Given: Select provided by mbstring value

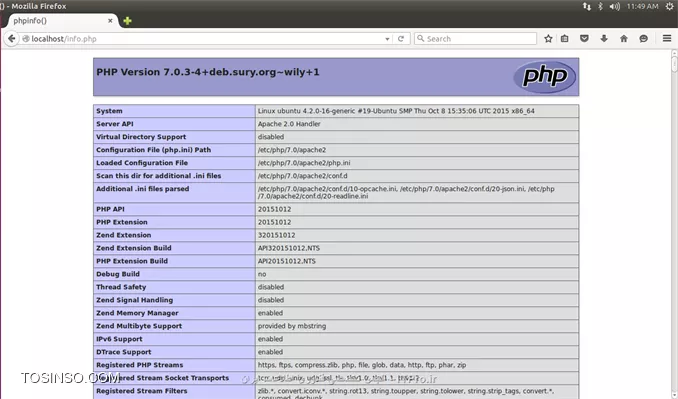Looking at the screenshot, I should coord(292,326).
